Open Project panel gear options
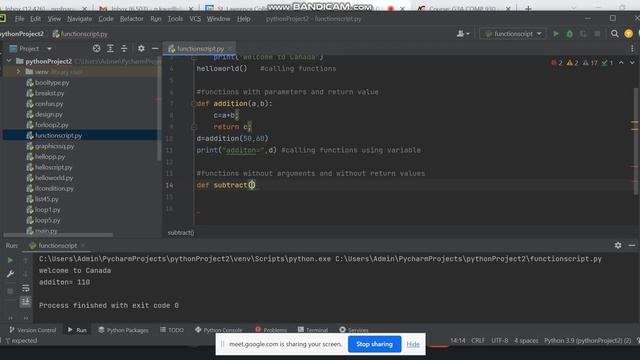The width and height of the screenshot is (640, 360). click(x=141, y=49)
